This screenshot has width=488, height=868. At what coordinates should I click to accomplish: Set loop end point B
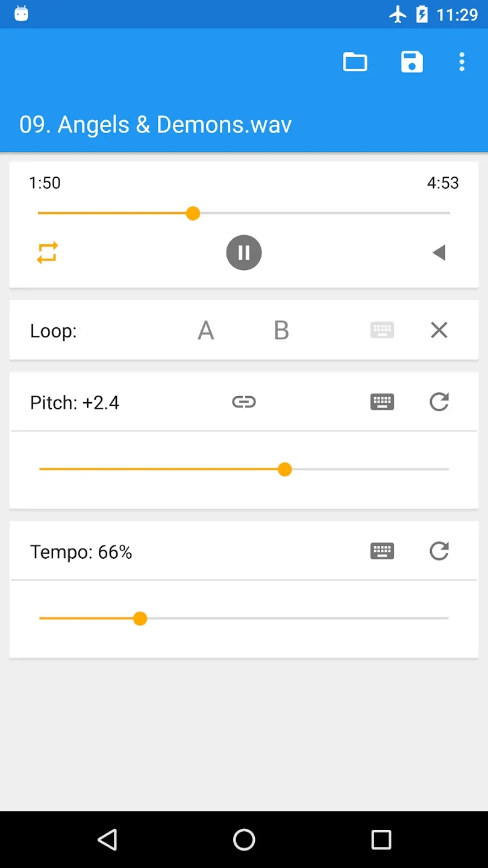tap(281, 330)
